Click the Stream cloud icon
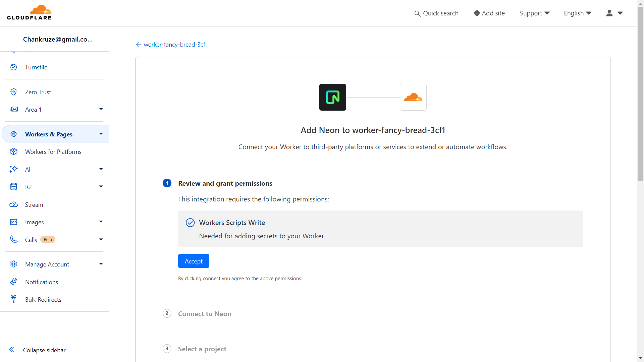The image size is (644, 362). click(x=13, y=204)
